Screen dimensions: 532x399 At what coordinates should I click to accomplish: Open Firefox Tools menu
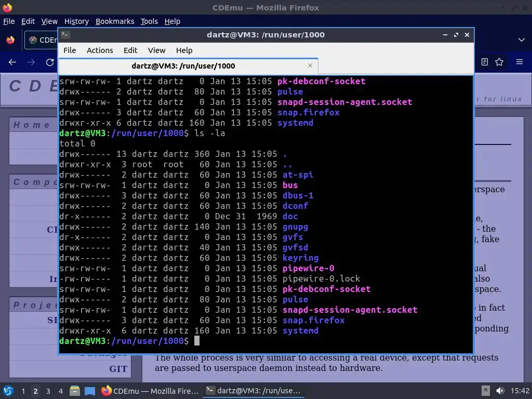click(149, 21)
